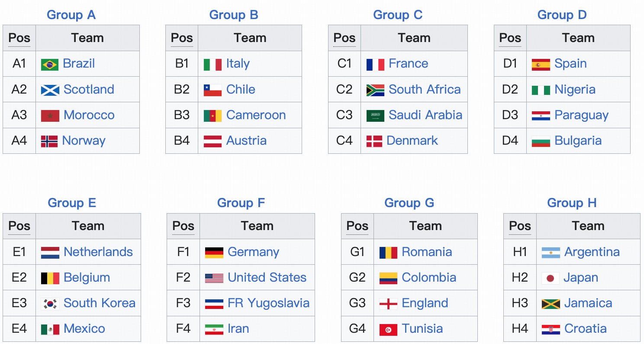Click the Tunisia flag icon
Screen dimensions: 644x344
388,329
